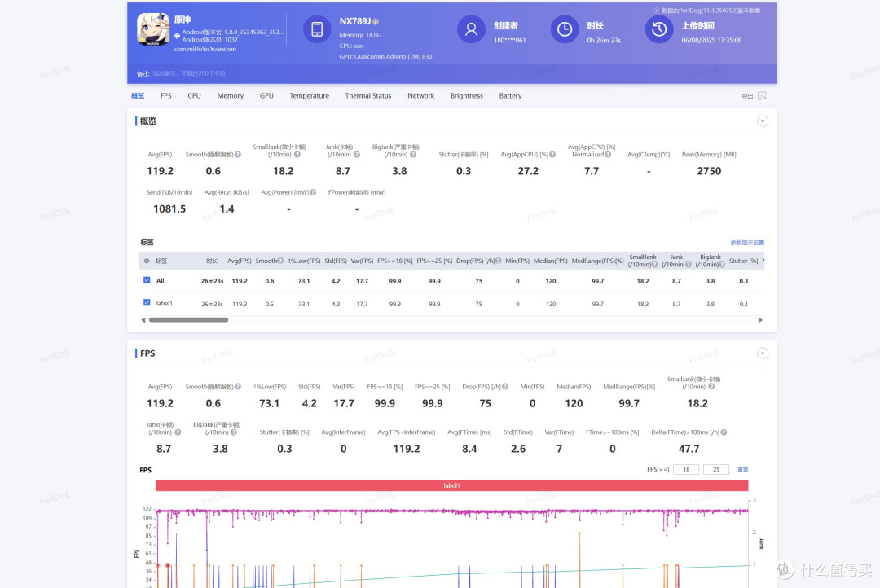Click Drop(FPS) help icon in table header
This screenshot has width=880, height=588.
[499, 261]
